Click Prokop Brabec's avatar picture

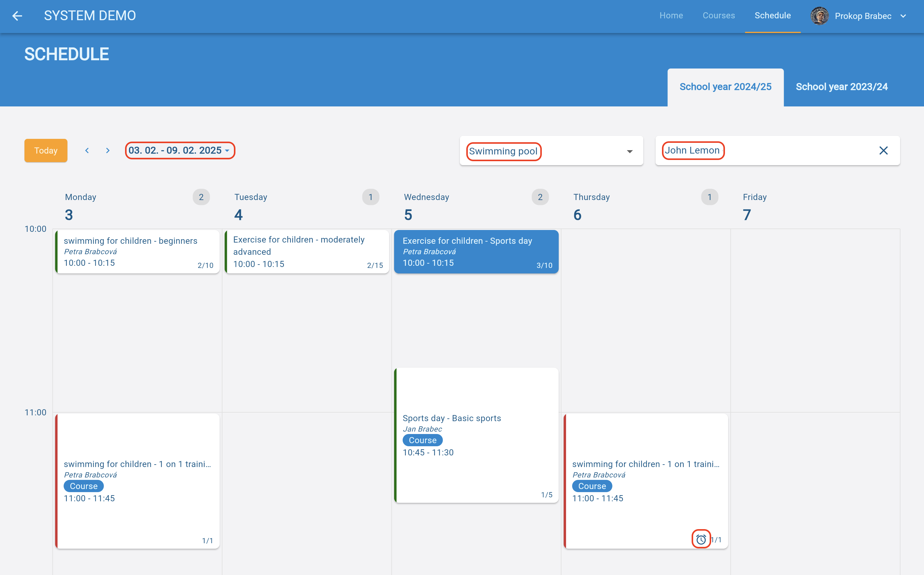[x=819, y=16]
